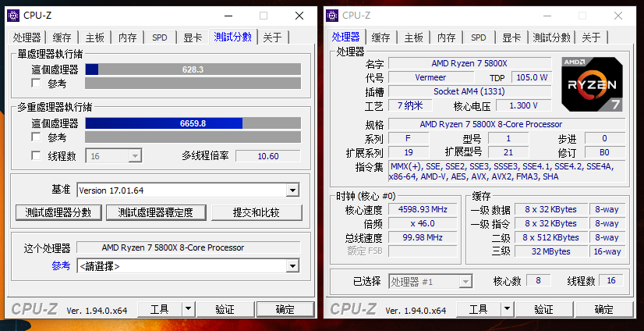Open the 已选择 处理器 #1 dropdown
This screenshot has width=644, height=331.
(430, 282)
